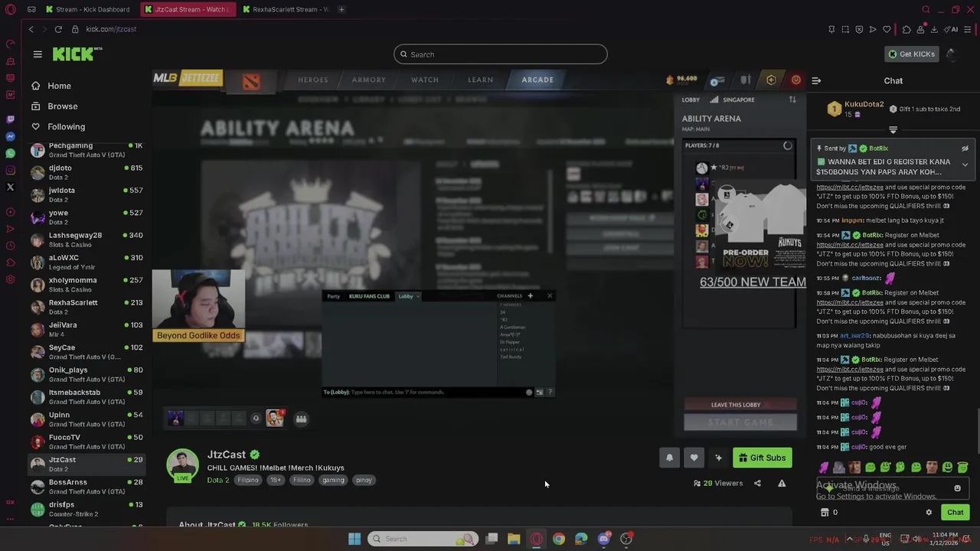The height and width of the screenshot is (551, 980).
Task: Open Windows Start menu
Action: pyautogui.click(x=354, y=539)
